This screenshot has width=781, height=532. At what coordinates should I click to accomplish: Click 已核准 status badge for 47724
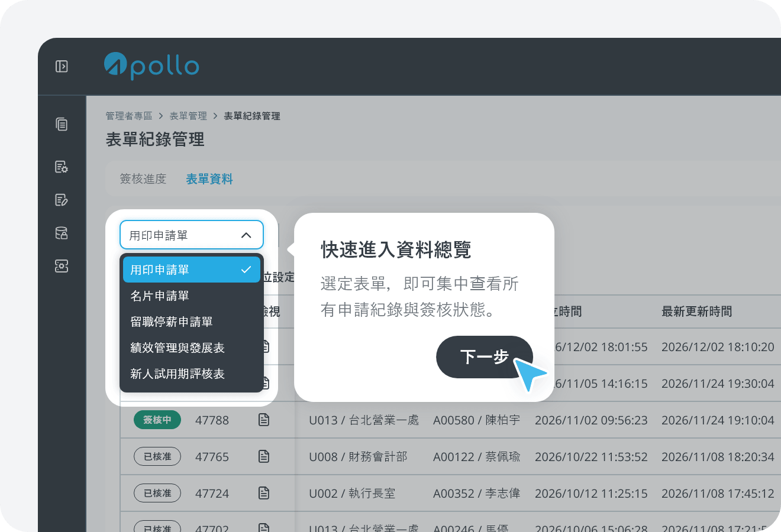pos(157,493)
